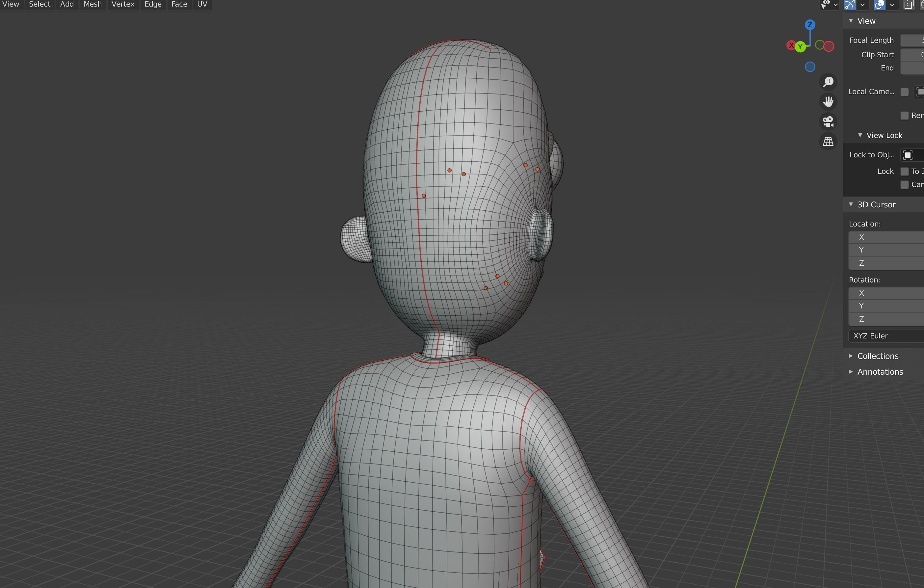The height and width of the screenshot is (588, 924).
Task: Click the clip End value field
Action: click(x=912, y=68)
